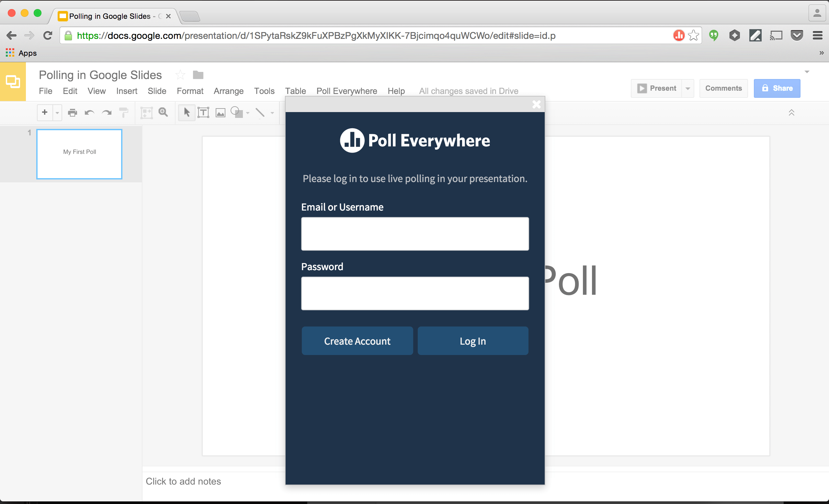Click the Create Account button
Screen dimensions: 829x504
(357, 340)
